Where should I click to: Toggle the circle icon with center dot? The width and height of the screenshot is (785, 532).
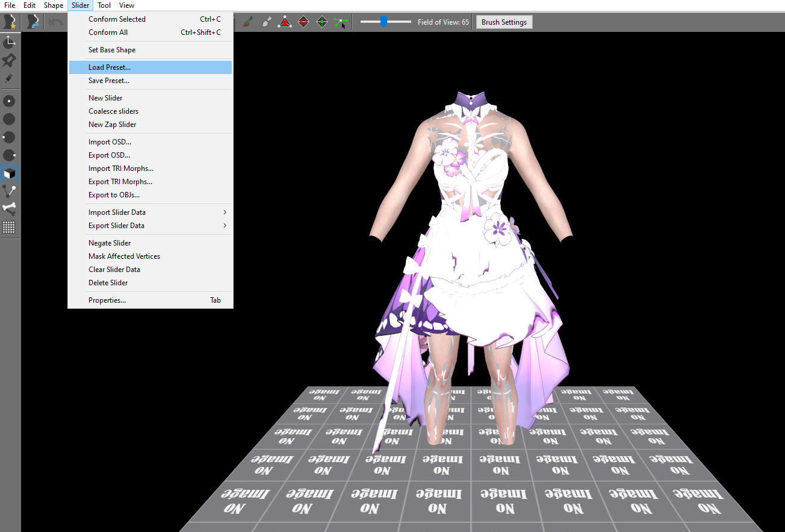pos(9,101)
